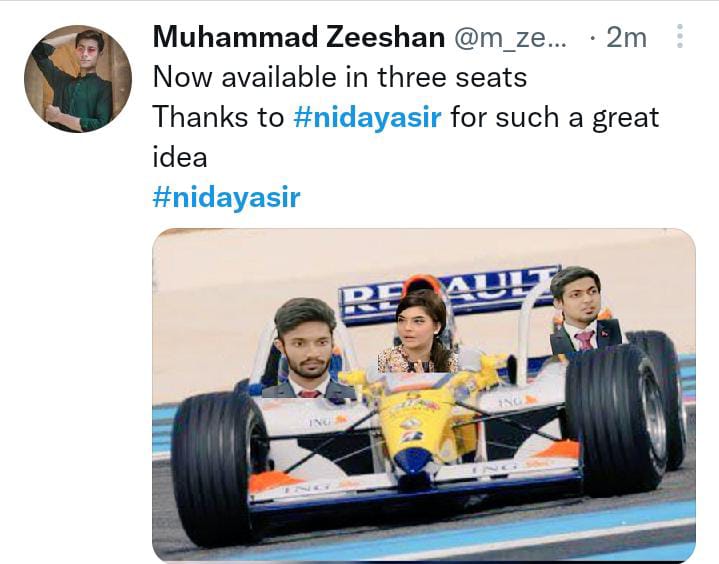
Task: Open Muhammad Zeeshan's profile picture
Action: click(78, 78)
